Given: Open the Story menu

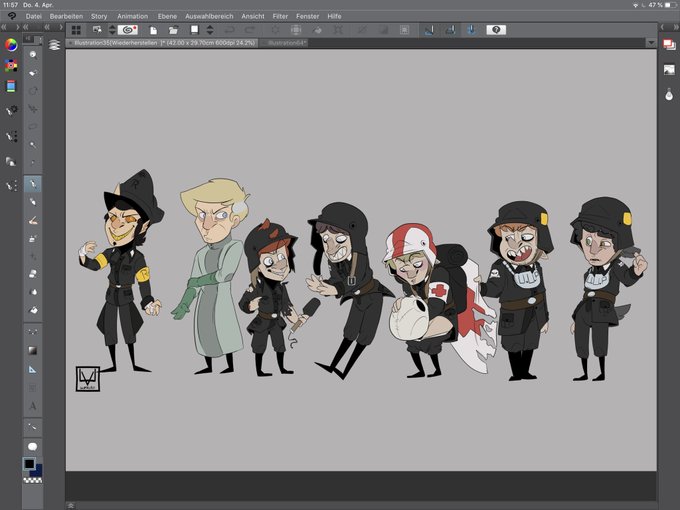Looking at the screenshot, I should [x=99, y=16].
